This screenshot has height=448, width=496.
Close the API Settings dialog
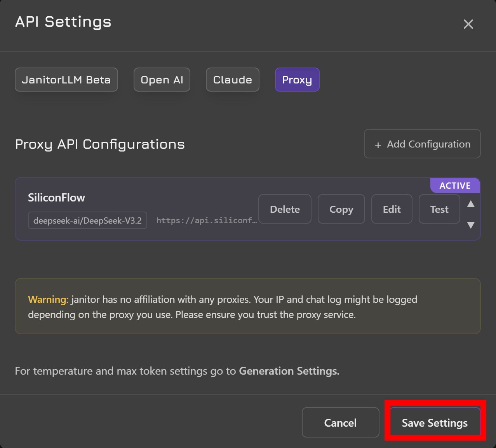(x=468, y=24)
